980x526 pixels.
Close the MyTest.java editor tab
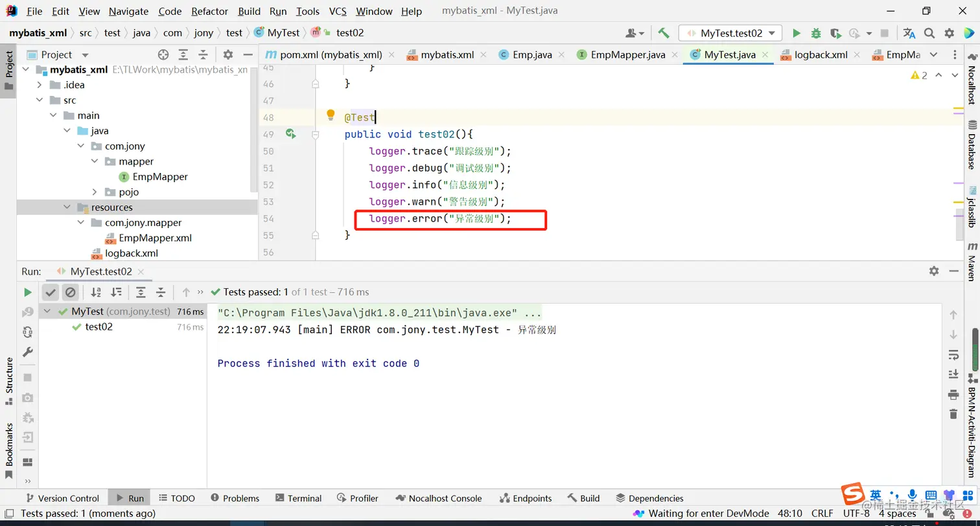pos(765,55)
